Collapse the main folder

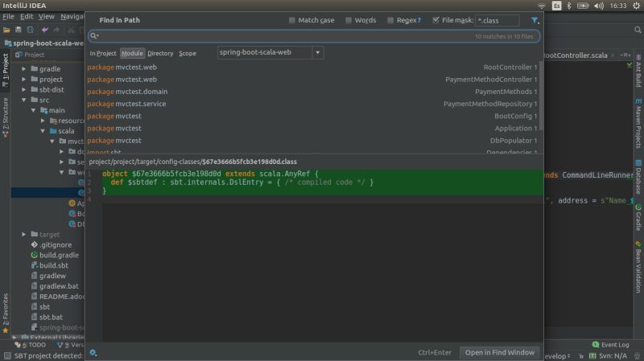coord(33,110)
